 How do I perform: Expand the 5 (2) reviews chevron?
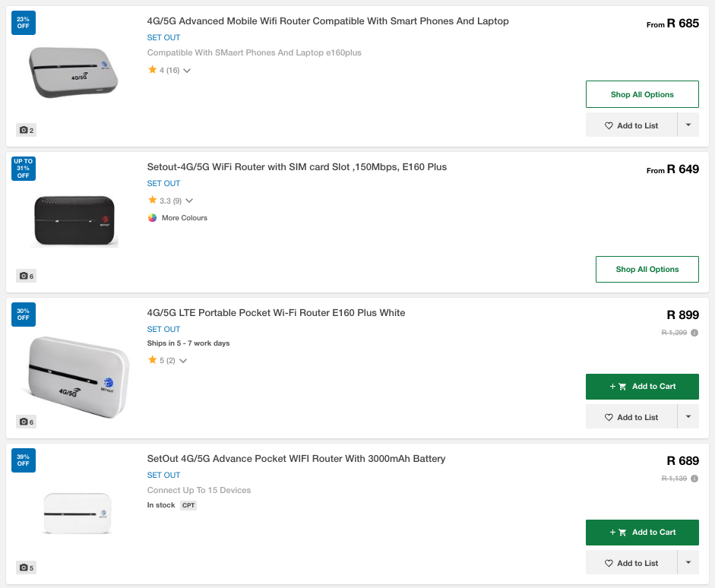tap(183, 361)
